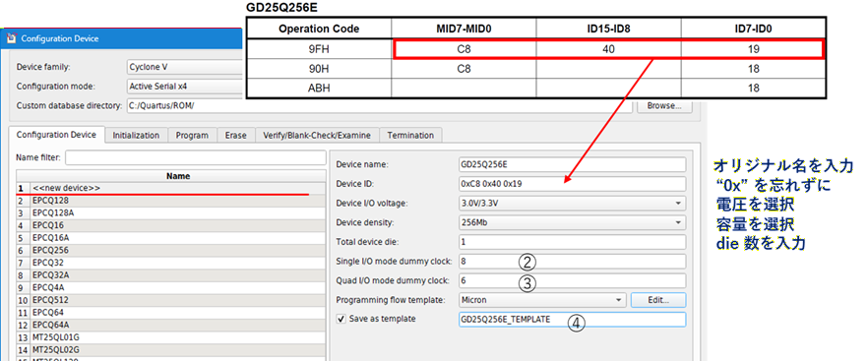
Task: Click the Edit... button
Action: 658,300
